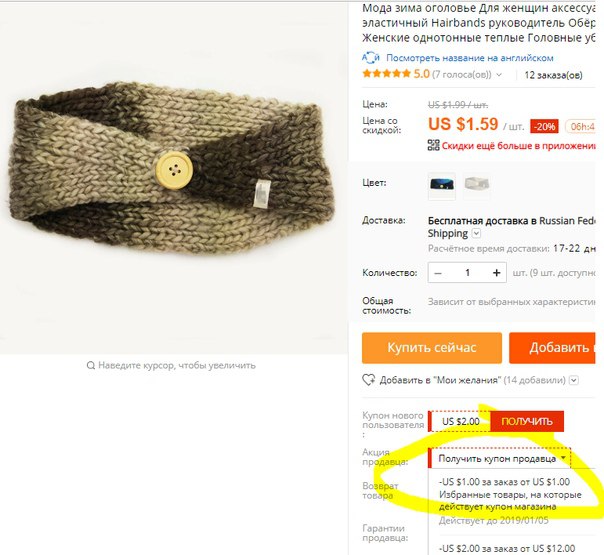Click the translation icon beside English title link
Viewport: 604px width, 555px height.
coord(371,58)
